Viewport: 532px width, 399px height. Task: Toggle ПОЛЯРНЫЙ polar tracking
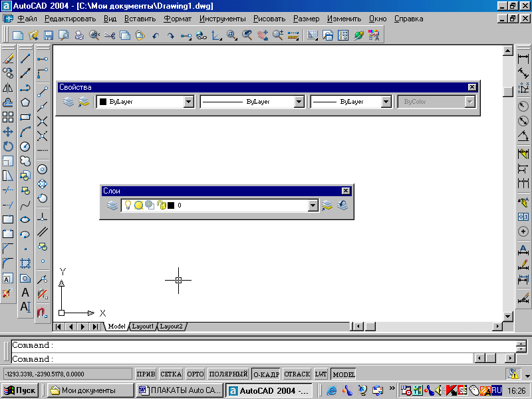[x=228, y=374]
